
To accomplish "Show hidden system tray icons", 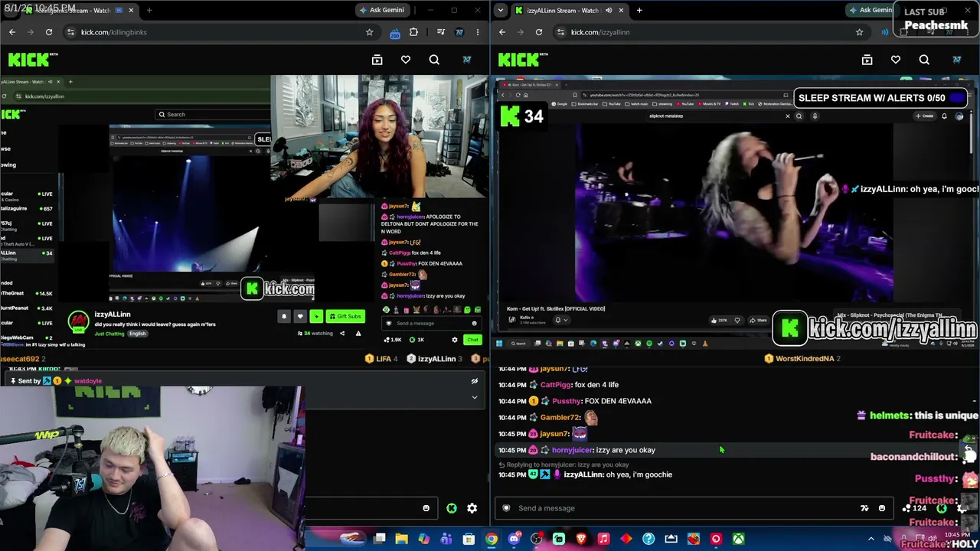I will 871,540.
